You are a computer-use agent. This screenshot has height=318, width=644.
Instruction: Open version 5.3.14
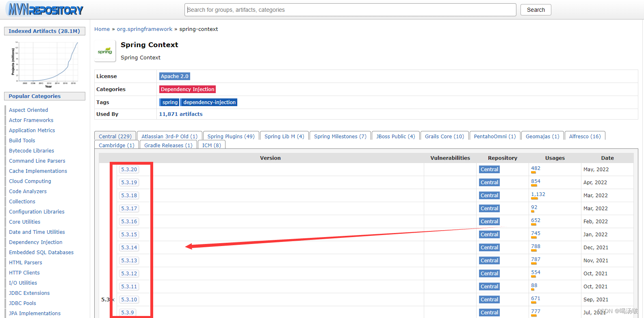pos(129,248)
